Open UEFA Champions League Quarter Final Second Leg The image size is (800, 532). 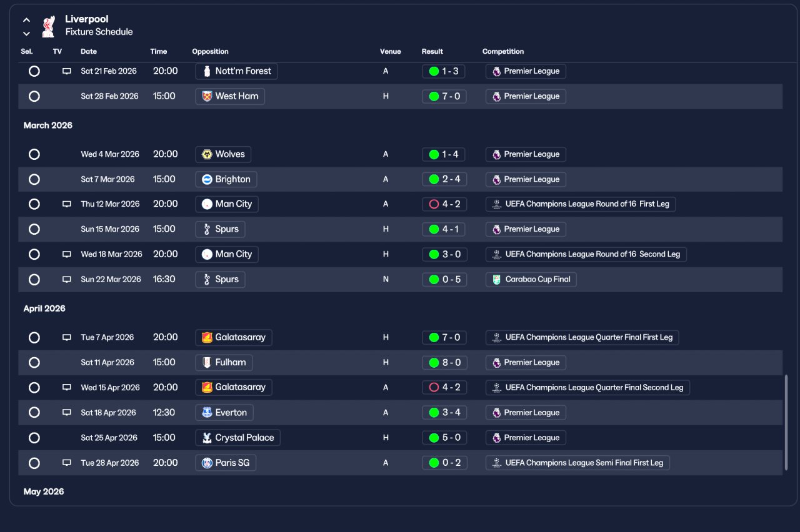587,387
